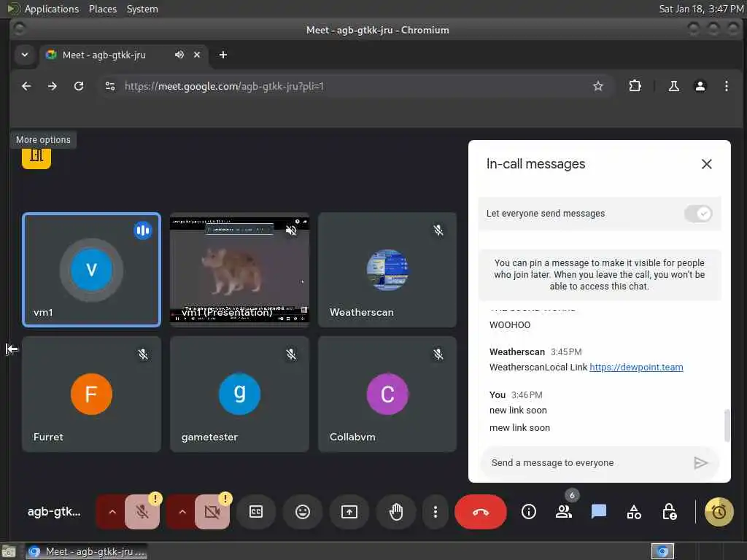Turn on captions with CC button

coord(256,512)
